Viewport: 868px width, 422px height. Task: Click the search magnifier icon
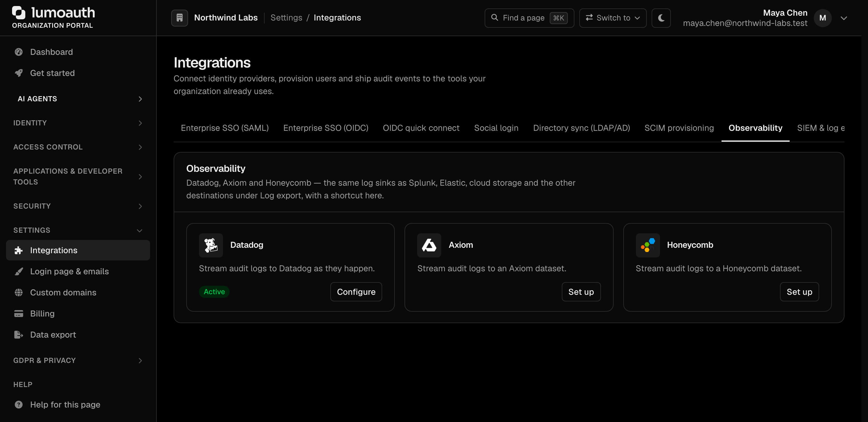click(495, 17)
